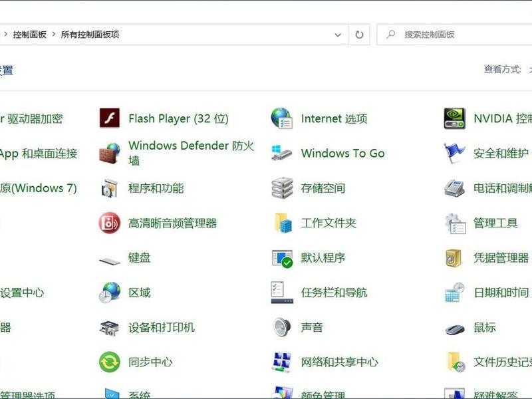Click the Windows To Go icon
This screenshot has width=532, height=399.
tap(281, 153)
